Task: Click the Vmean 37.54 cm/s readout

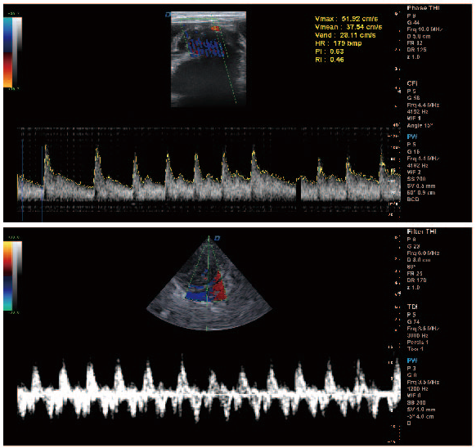Action: pyautogui.click(x=348, y=27)
